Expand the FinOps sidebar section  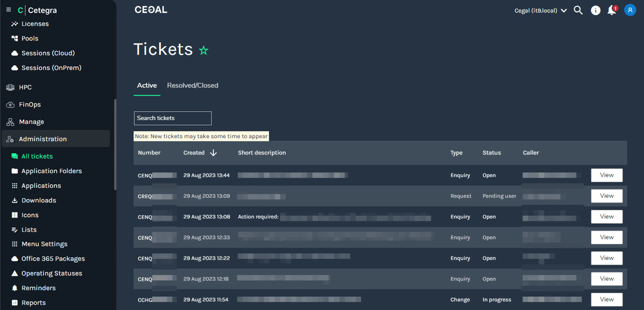click(30, 104)
